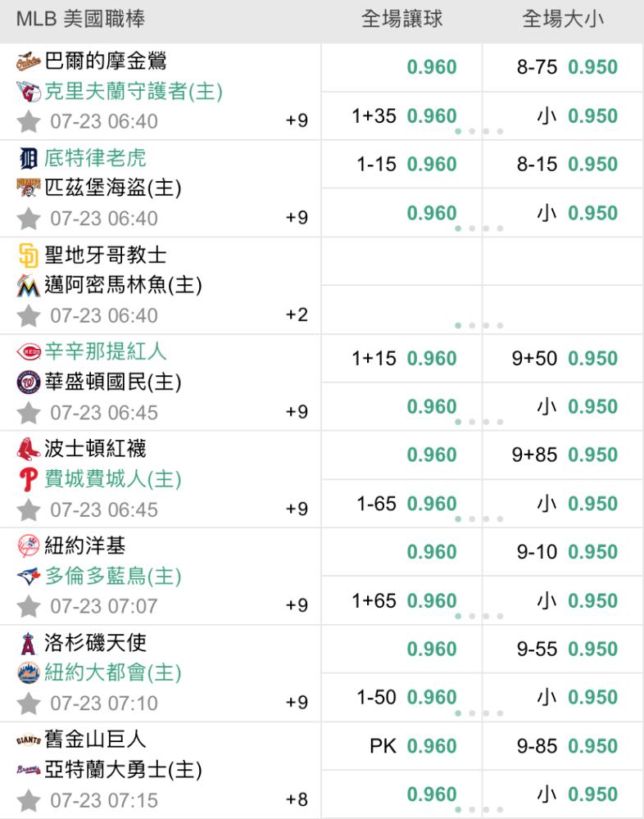Expand +2 more bets for Padres game
Image resolution: width=644 pixels, height=819 pixels.
click(297, 315)
